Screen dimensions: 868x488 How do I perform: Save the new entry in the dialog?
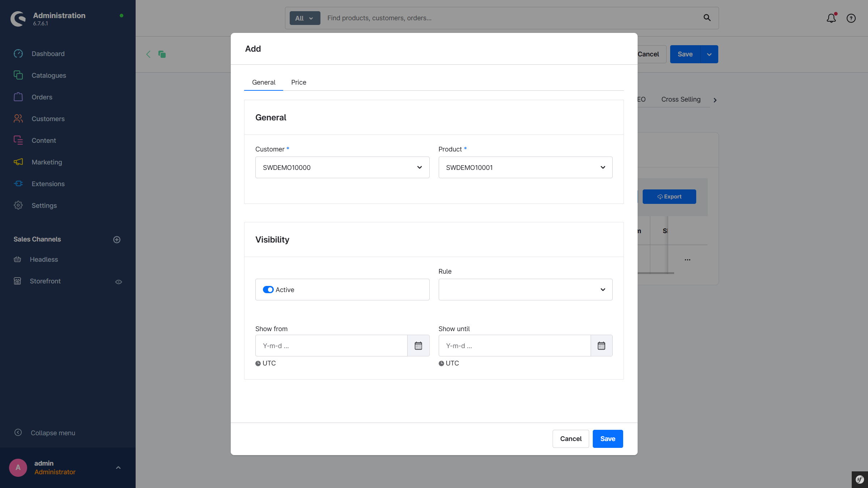point(608,438)
